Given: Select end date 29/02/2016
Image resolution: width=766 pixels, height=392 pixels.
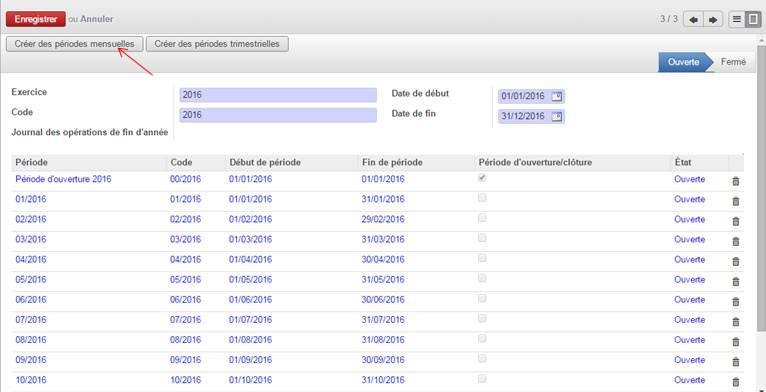Looking at the screenshot, I should [x=383, y=219].
